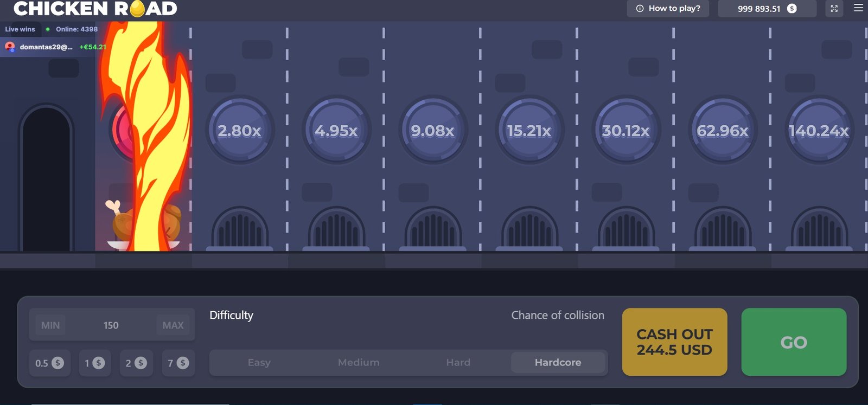Viewport: 868px width, 405px height.
Task: Cash out 244.5 USD
Action: click(x=674, y=342)
